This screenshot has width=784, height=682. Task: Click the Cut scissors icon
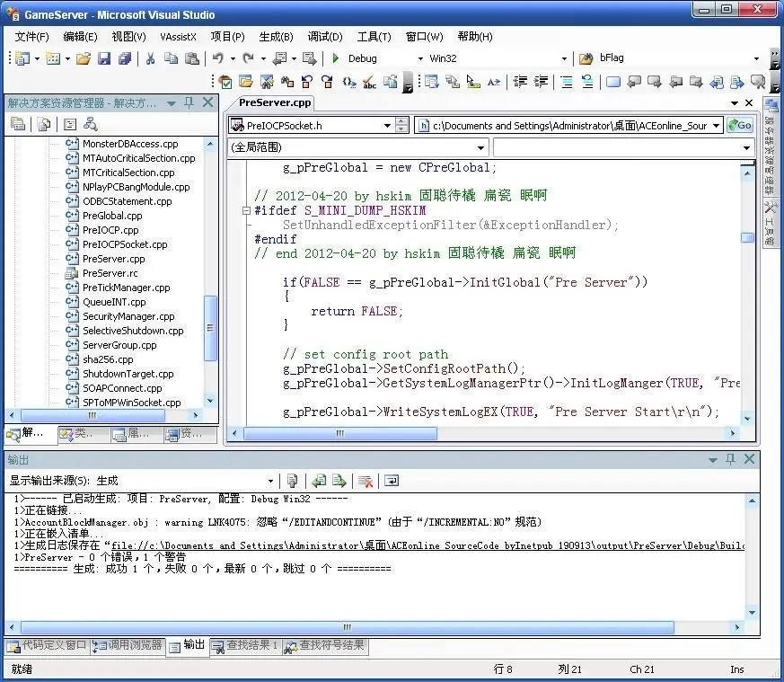click(150, 58)
